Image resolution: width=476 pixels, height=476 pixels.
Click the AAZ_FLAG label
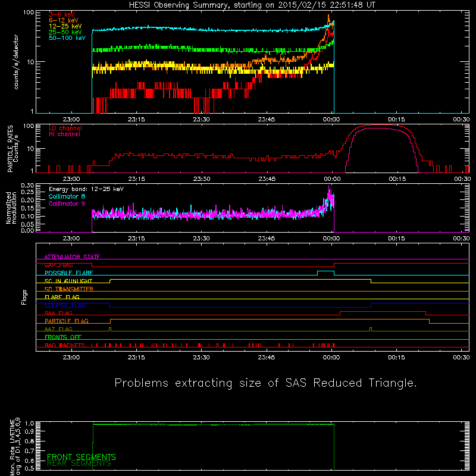(x=58, y=329)
